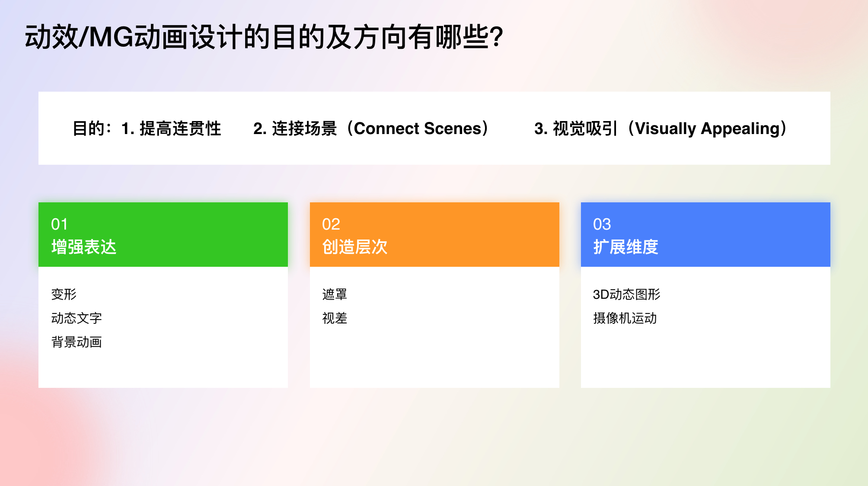Select the 连接场景 (Connect Scenes) text

[371, 128]
